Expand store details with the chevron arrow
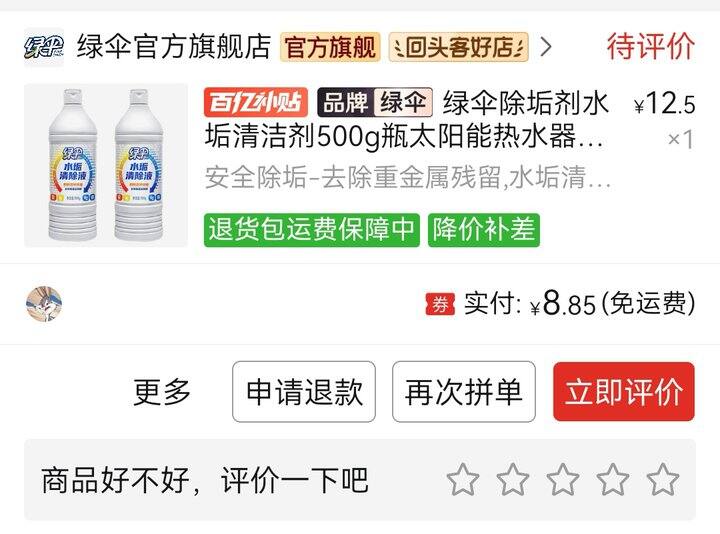The image size is (720, 534). click(546, 47)
